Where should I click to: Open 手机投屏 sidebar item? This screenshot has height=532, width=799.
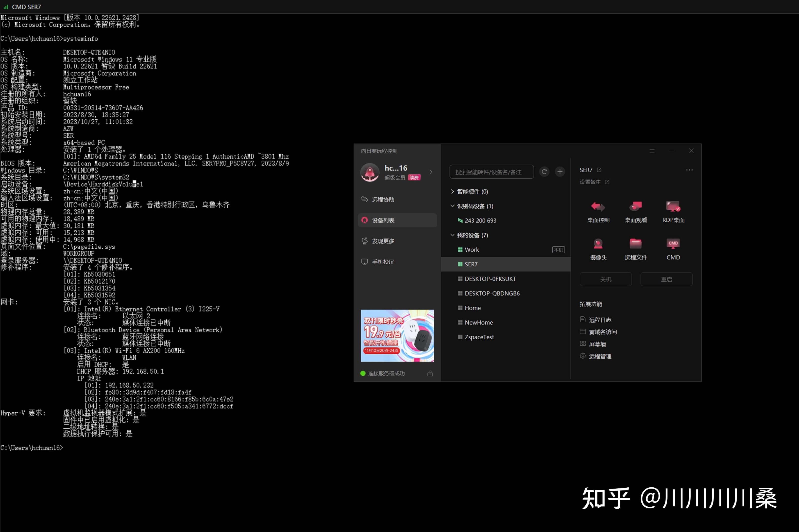(383, 262)
